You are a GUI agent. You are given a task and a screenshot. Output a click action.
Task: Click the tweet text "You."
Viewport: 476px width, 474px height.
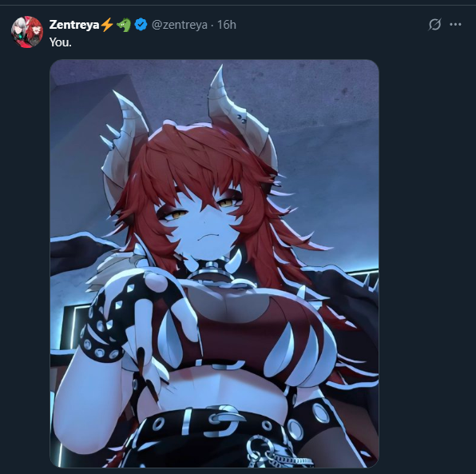[x=61, y=42]
